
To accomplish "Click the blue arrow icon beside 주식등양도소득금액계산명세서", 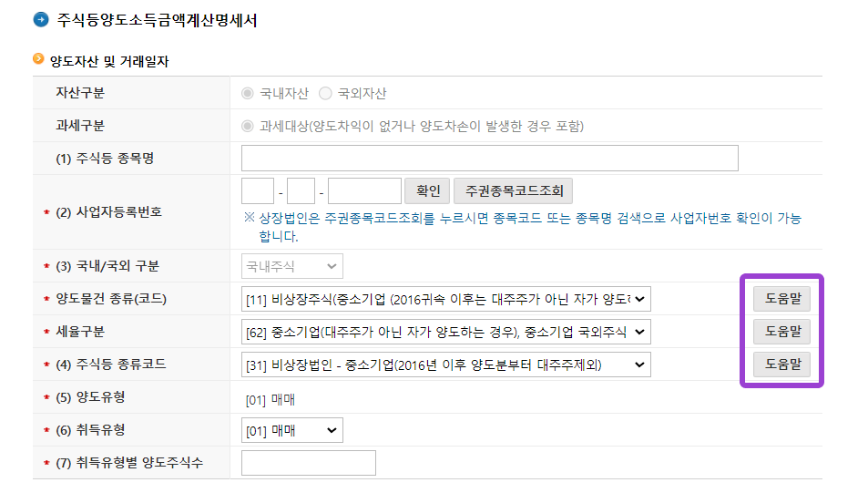I will coord(41,20).
